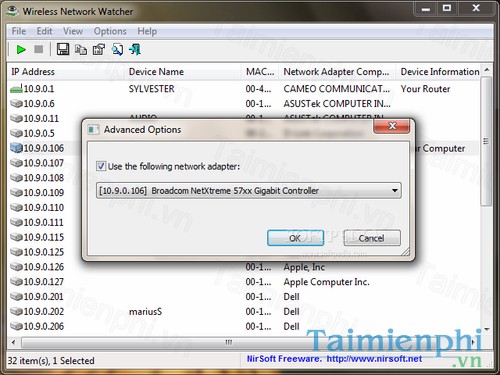The image size is (500, 375).
Task: Click the Your Router device information cell
Action: point(425,89)
